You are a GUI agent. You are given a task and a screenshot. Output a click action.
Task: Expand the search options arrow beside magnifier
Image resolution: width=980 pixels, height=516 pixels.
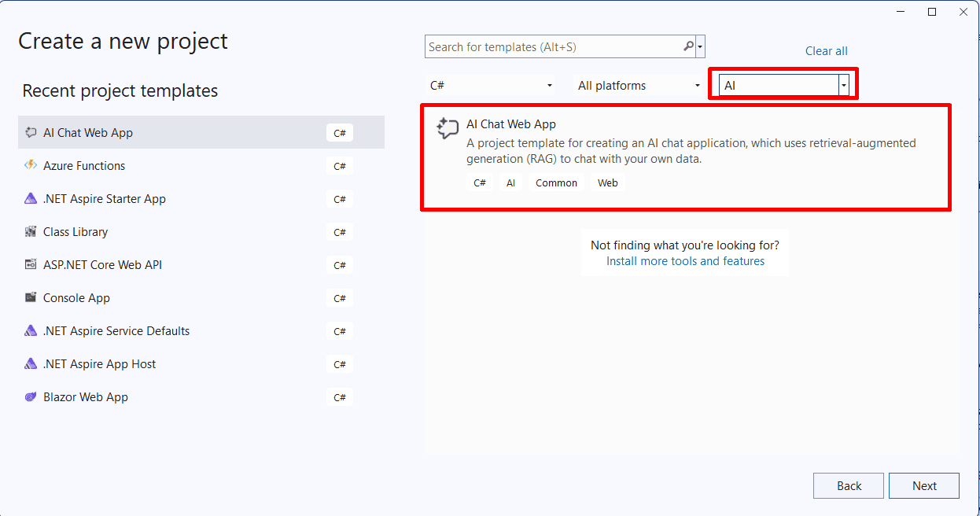tap(700, 47)
